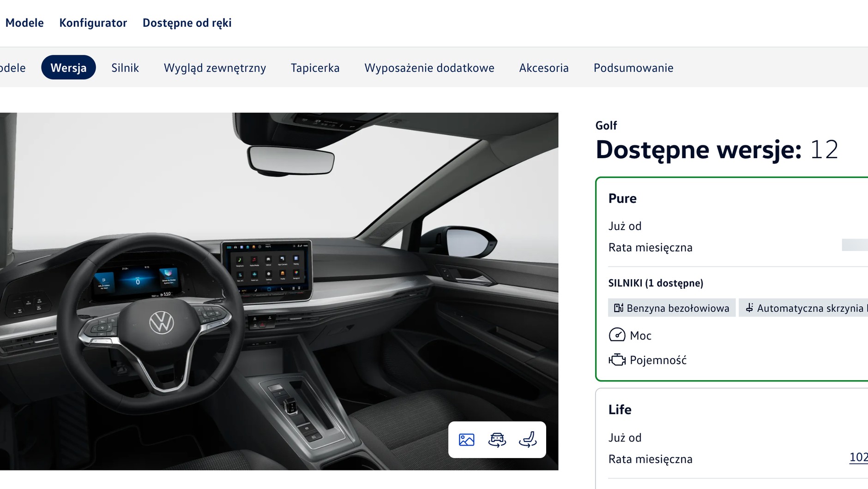
Task: Go to the Silnik step
Action: (125, 68)
